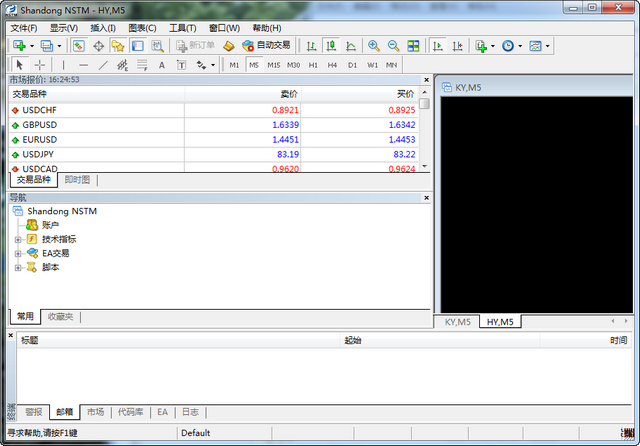Select the crosshair cursor tool
Screen dimensions: 640x446
click(x=40, y=65)
